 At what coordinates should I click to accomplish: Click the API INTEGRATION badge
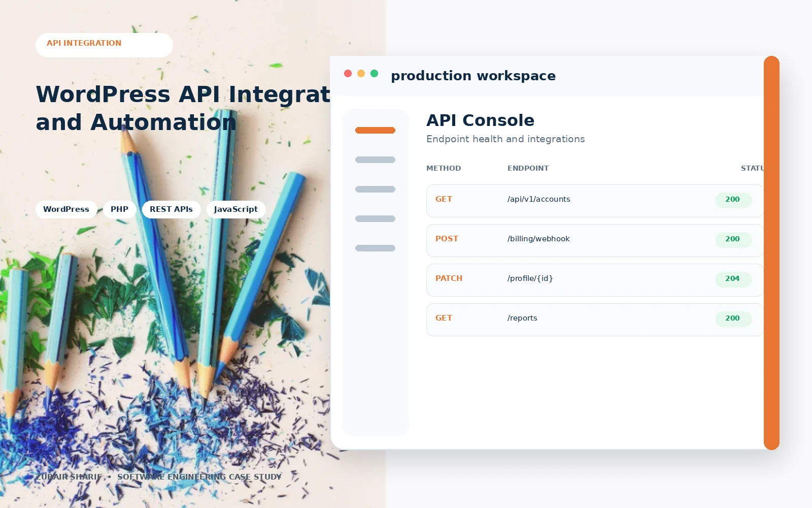coord(104,45)
